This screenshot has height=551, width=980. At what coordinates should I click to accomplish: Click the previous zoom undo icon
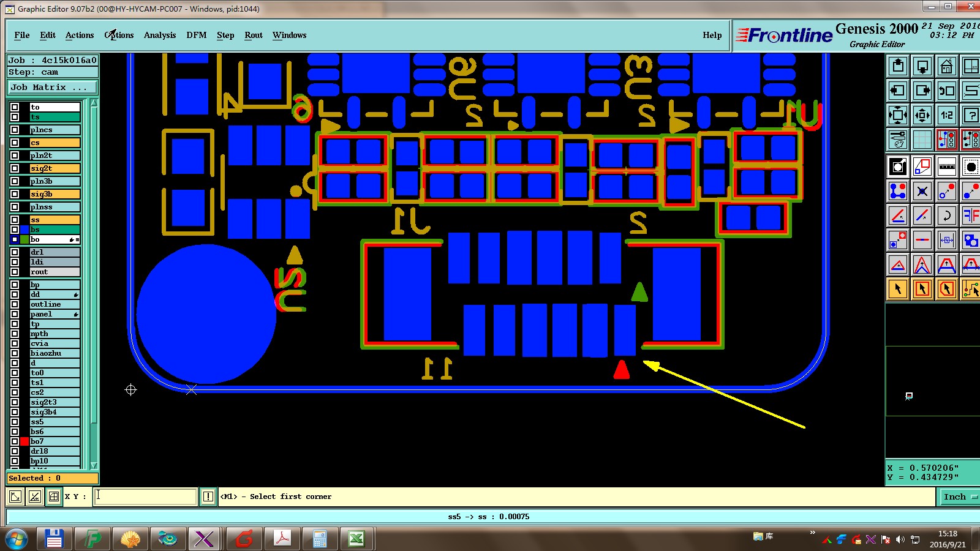coord(947,91)
